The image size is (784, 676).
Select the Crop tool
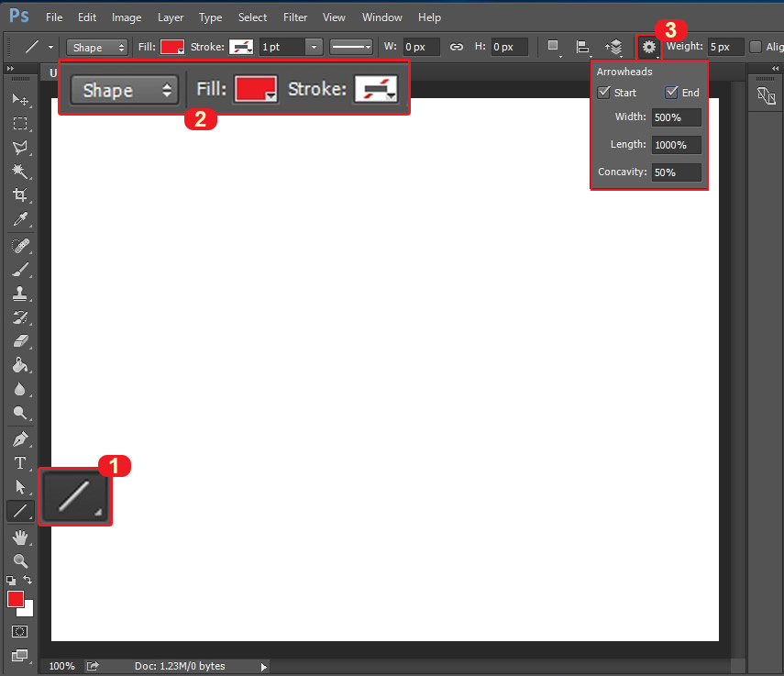click(20, 194)
